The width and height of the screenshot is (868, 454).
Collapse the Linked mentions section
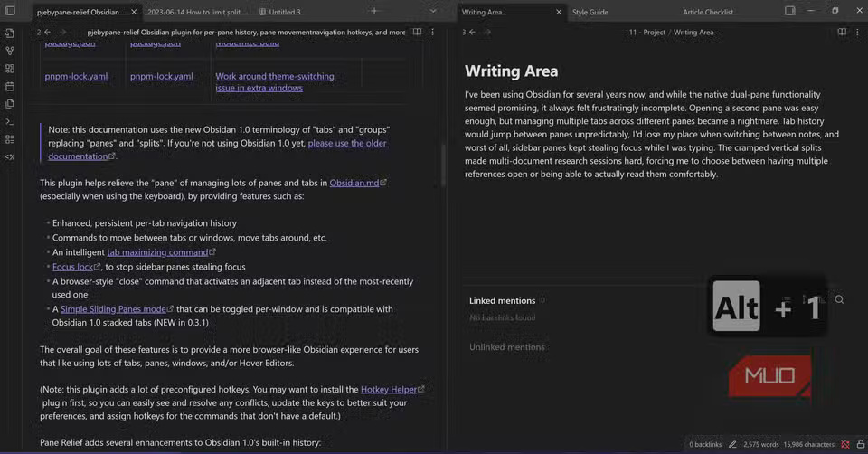pyautogui.click(x=502, y=300)
